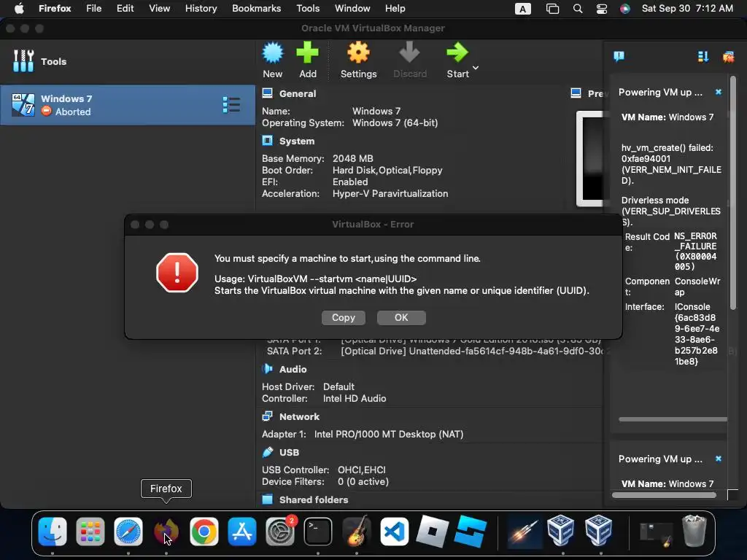This screenshot has width=747, height=560.
Task: Dismiss the second Powering VM up notification
Action: [719, 459]
